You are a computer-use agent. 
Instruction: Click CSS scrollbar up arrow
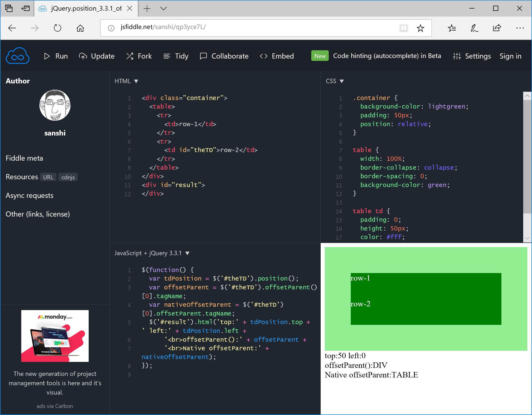527,96
